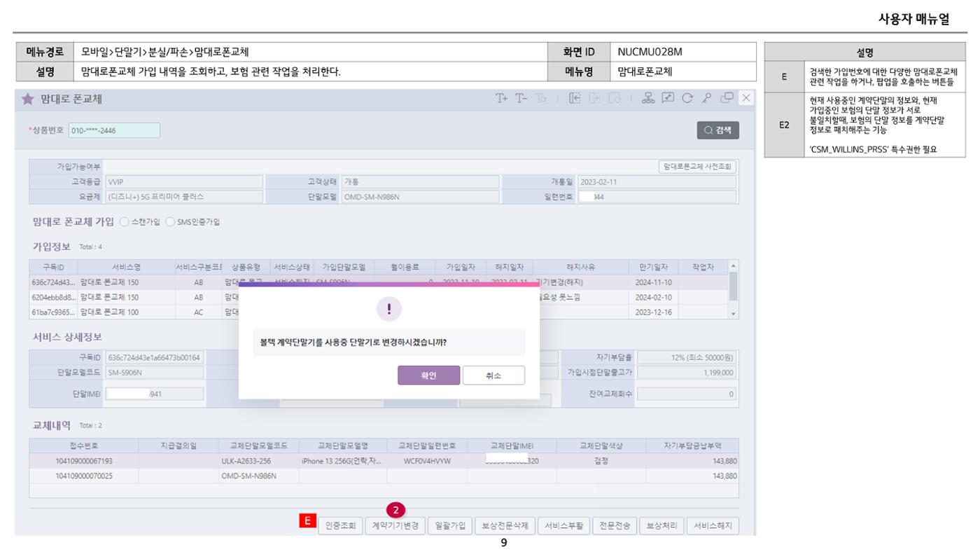The height and width of the screenshot is (552, 980).
Task: Click cell WCF0V4HVYW serial number
Action: point(428,461)
